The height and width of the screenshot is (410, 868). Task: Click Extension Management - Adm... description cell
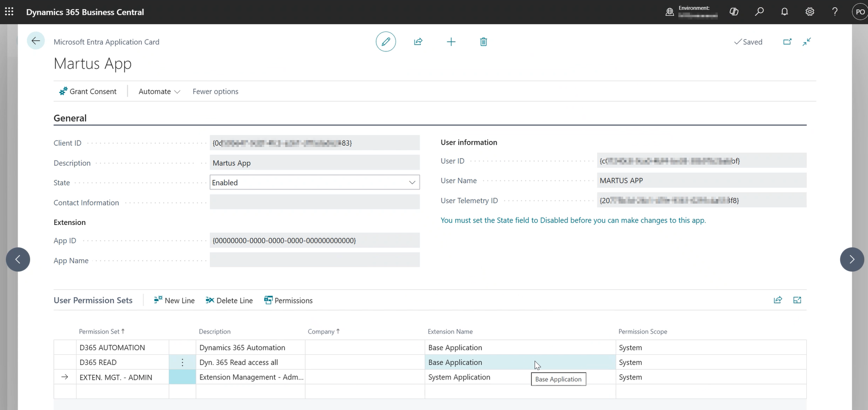click(250, 377)
